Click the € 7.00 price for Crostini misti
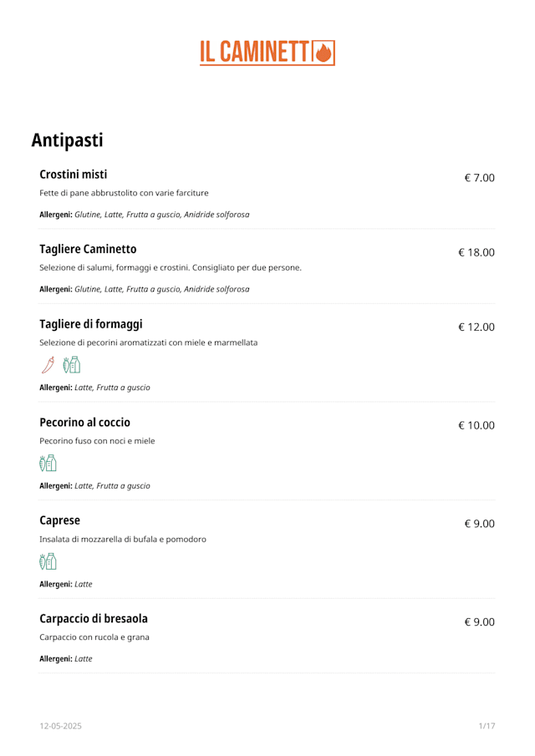 479,178
